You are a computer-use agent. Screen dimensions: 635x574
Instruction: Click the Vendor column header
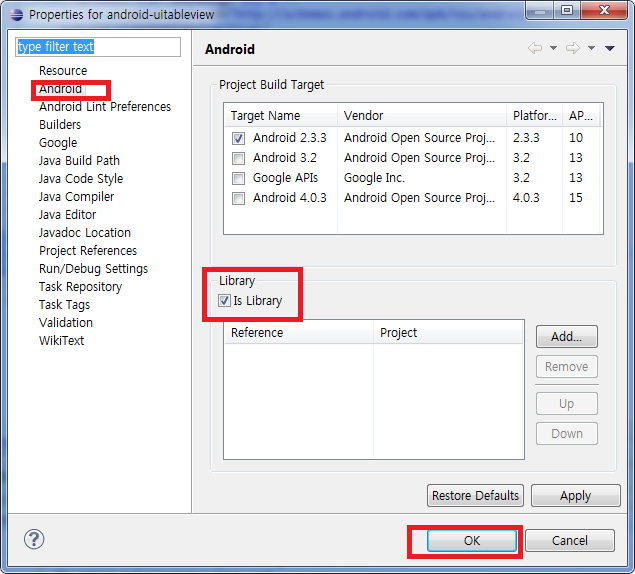point(422,116)
